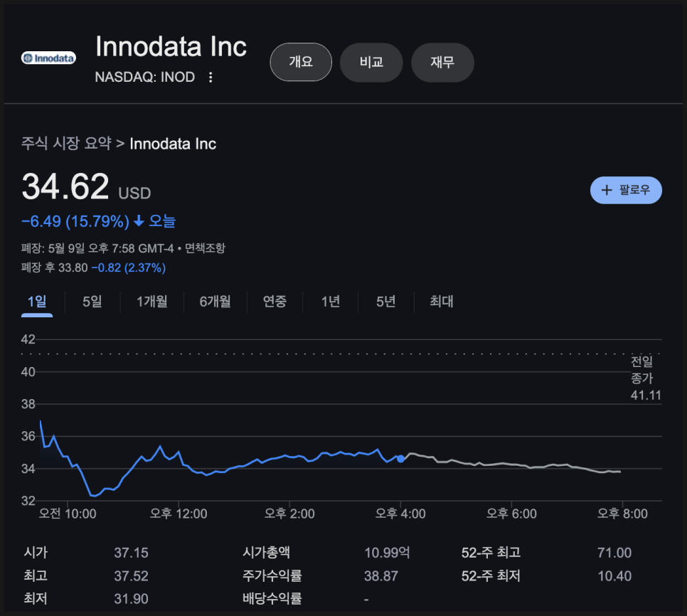Click the blue closing-price dot on the chart
Screen dimensions: 687x616
pos(400,459)
